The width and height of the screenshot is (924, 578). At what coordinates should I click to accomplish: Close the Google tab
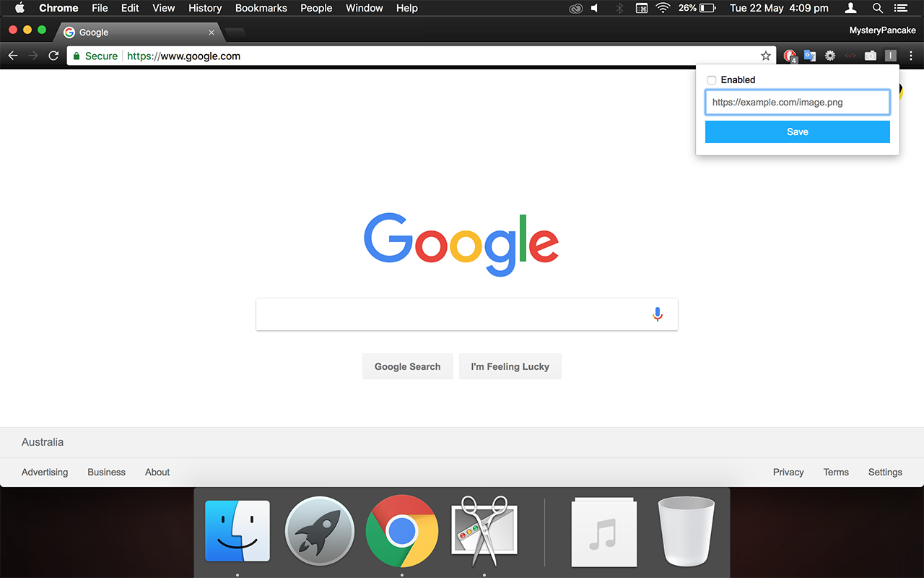tap(212, 33)
